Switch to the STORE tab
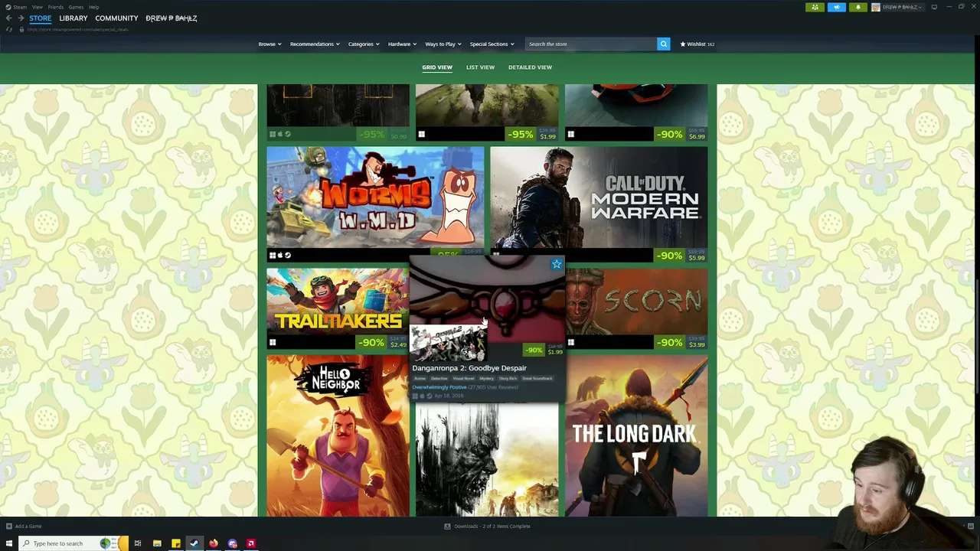 (40, 18)
